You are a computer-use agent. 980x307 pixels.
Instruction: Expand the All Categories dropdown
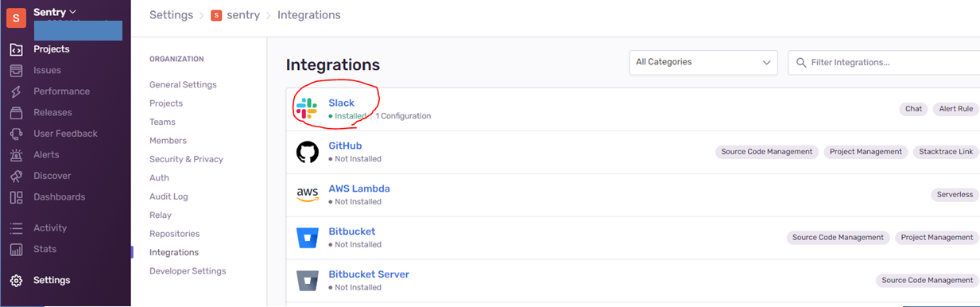pyautogui.click(x=703, y=62)
